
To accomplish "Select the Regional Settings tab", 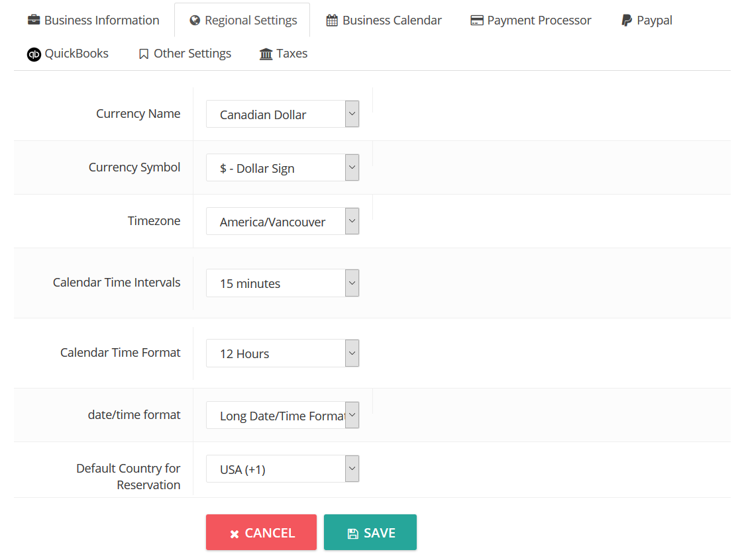I will [242, 21].
